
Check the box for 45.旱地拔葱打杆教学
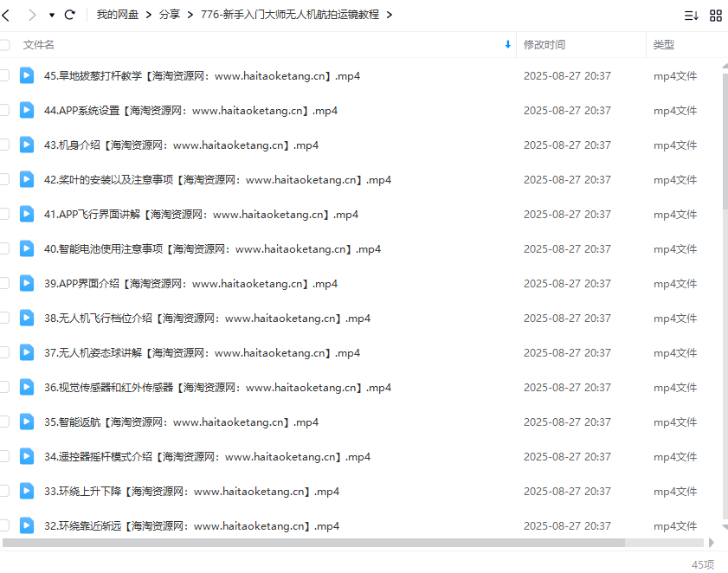tap(4, 75)
